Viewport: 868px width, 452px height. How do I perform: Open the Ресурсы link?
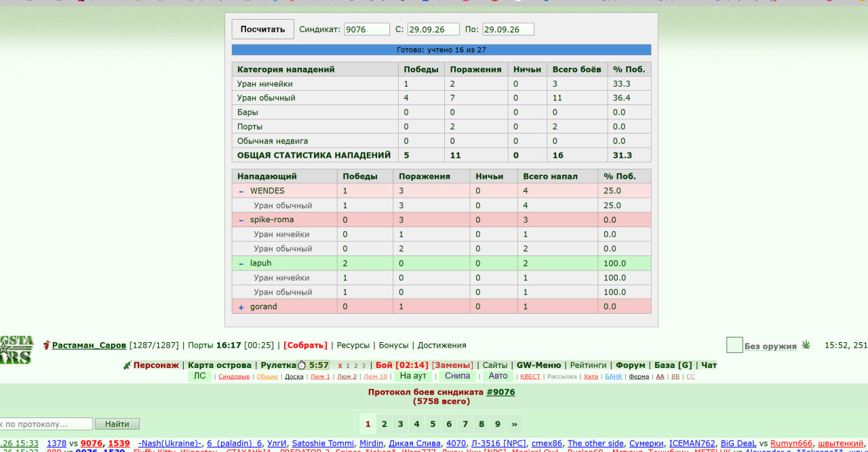353,346
